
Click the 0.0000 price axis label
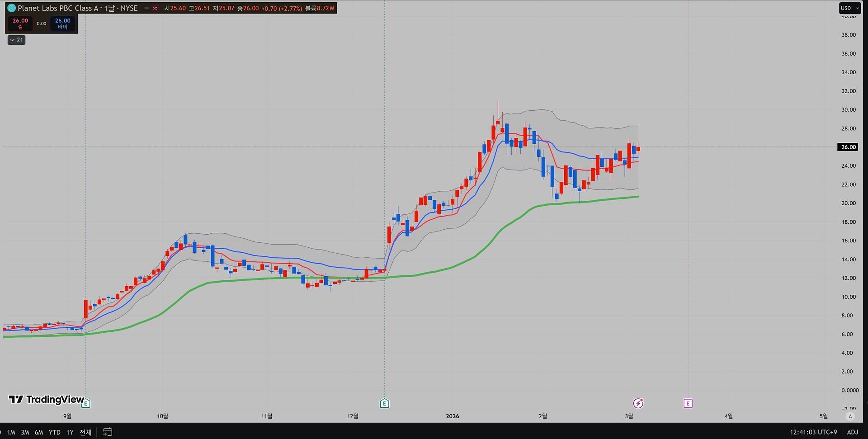(850, 390)
